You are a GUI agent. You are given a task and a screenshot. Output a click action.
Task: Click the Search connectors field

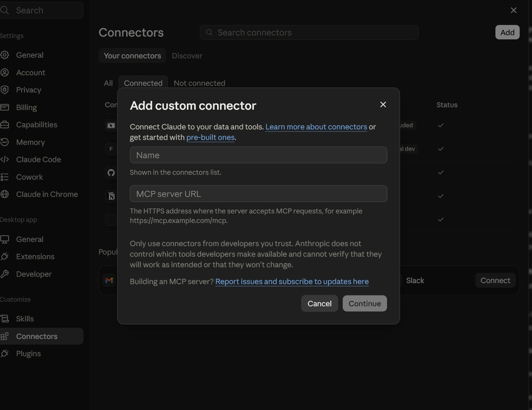click(309, 32)
